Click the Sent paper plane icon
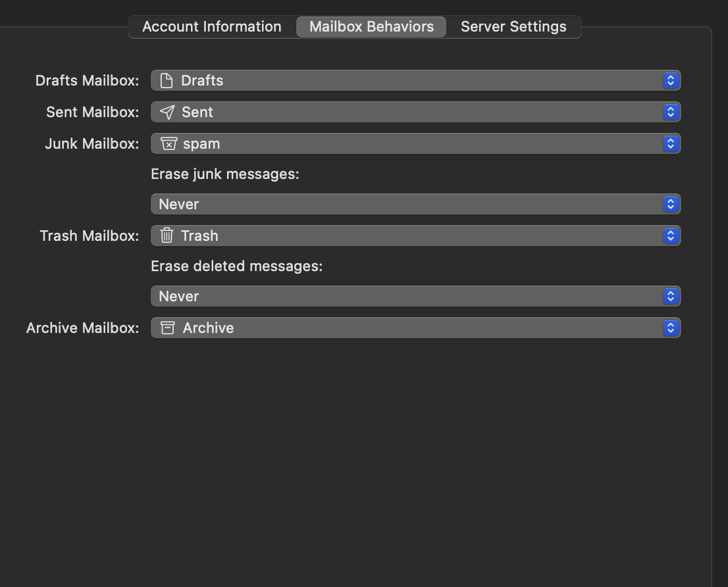 (x=167, y=112)
